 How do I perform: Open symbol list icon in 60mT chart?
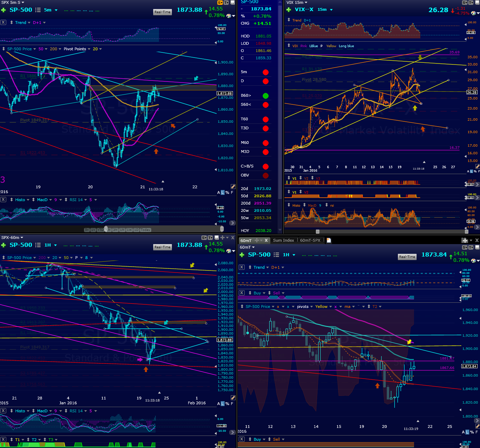point(277,255)
